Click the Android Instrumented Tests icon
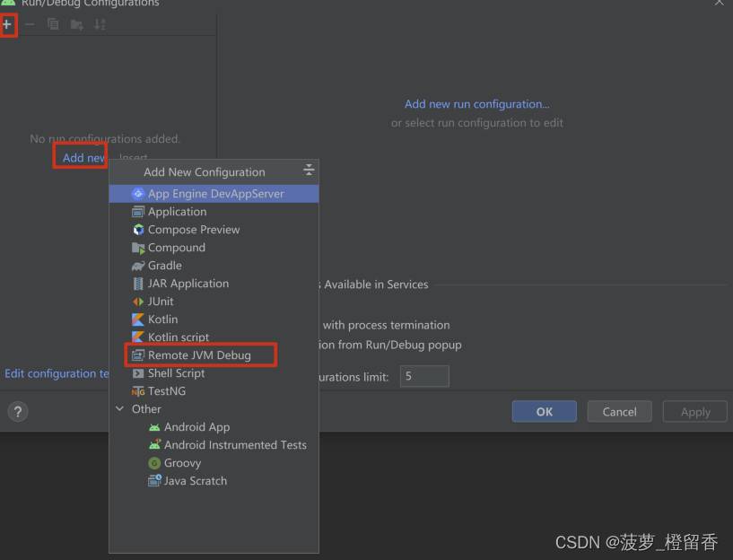The width and height of the screenshot is (733, 560). (x=154, y=444)
